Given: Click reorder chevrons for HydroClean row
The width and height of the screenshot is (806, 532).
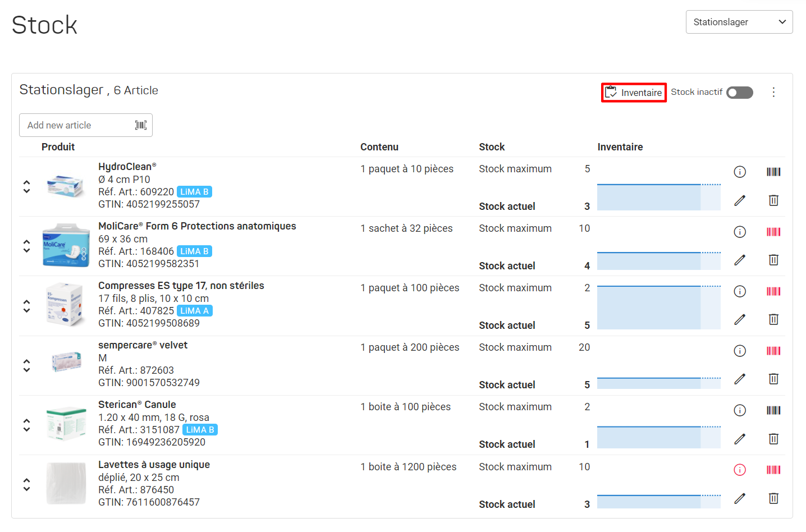Looking at the screenshot, I should (26, 187).
